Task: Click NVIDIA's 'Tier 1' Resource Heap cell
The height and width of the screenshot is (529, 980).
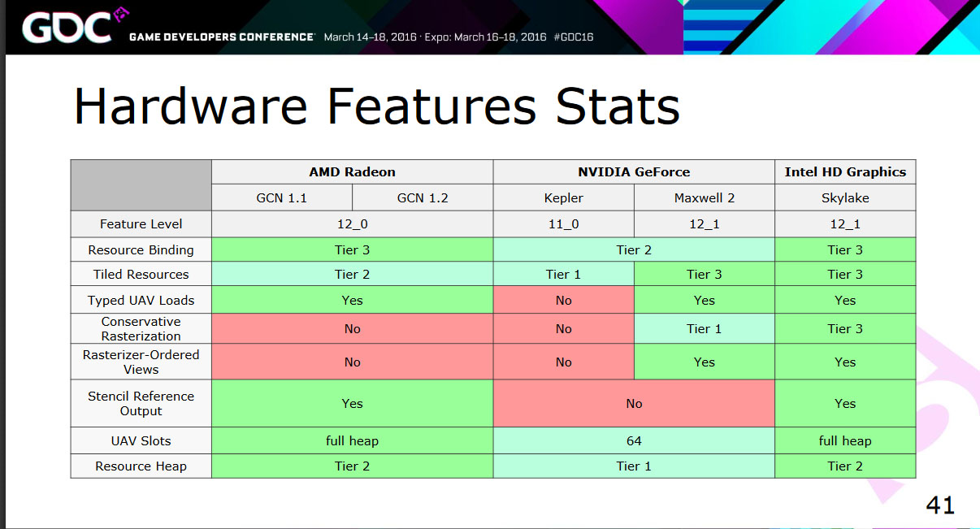Action: pos(634,466)
